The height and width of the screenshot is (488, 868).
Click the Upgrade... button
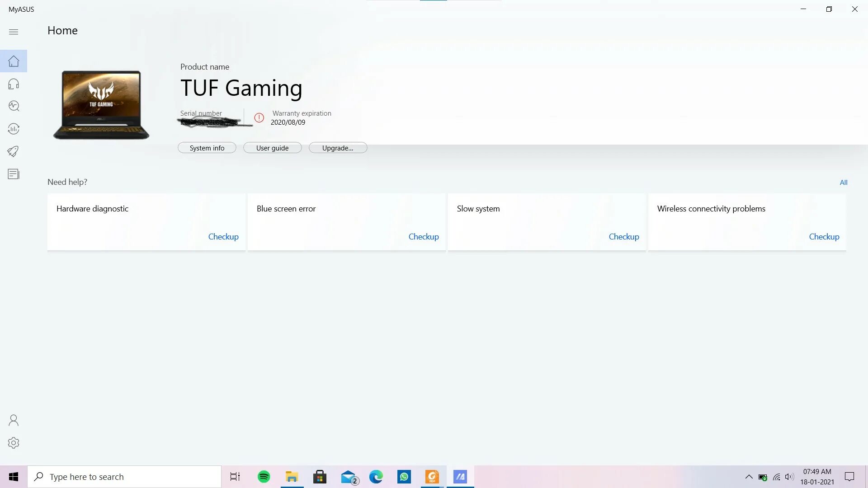[x=338, y=148]
